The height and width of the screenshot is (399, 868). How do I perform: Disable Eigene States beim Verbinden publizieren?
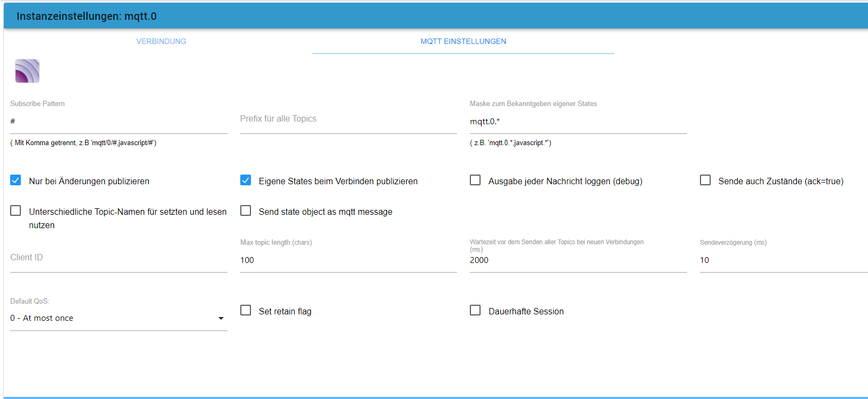point(246,180)
